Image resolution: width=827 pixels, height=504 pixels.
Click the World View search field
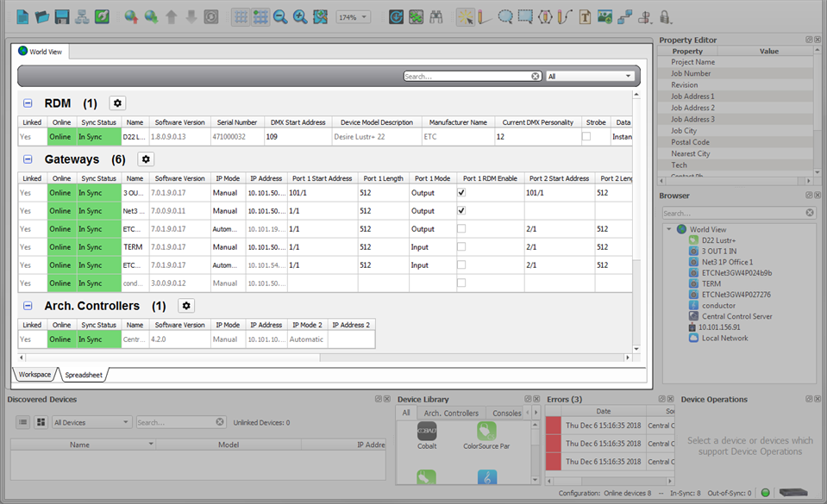coord(467,77)
